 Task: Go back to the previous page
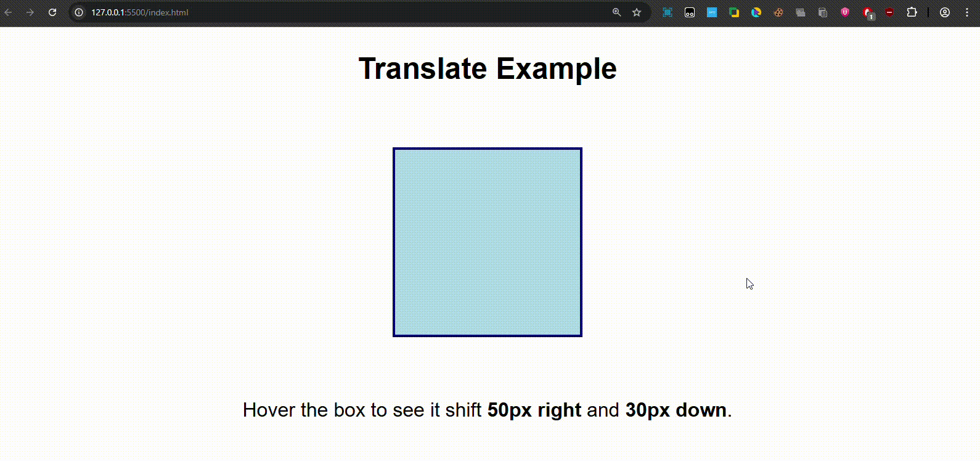(x=9, y=12)
